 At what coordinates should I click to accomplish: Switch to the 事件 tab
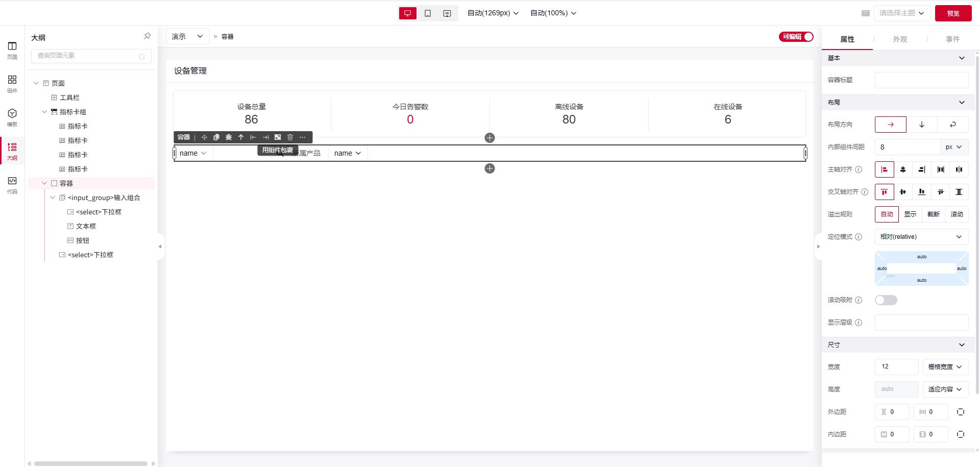pyautogui.click(x=952, y=39)
